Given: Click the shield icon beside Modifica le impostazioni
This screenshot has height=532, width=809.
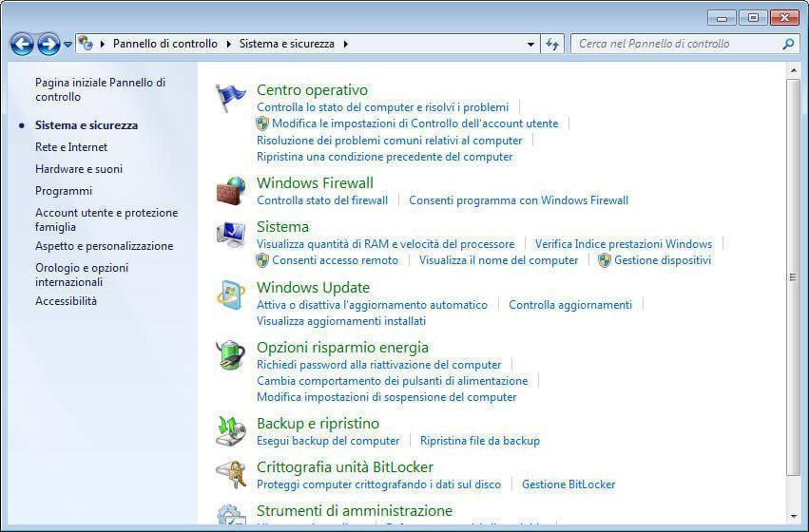Looking at the screenshot, I should pos(262,123).
